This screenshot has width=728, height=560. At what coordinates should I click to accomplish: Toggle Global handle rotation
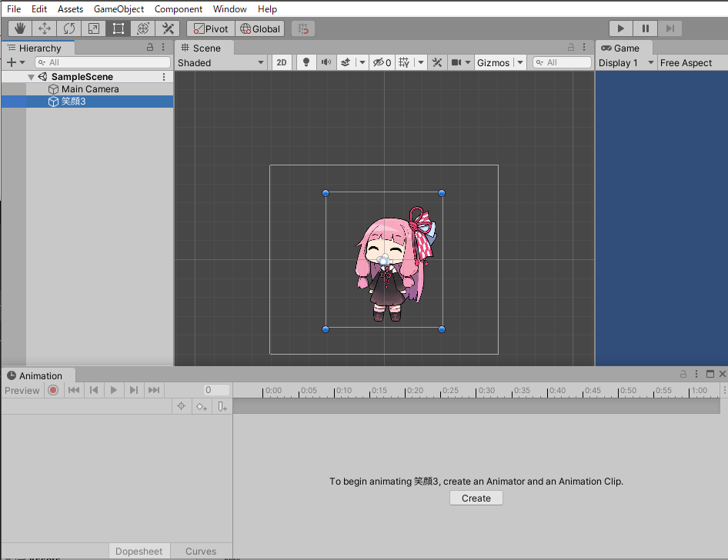(260, 28)
